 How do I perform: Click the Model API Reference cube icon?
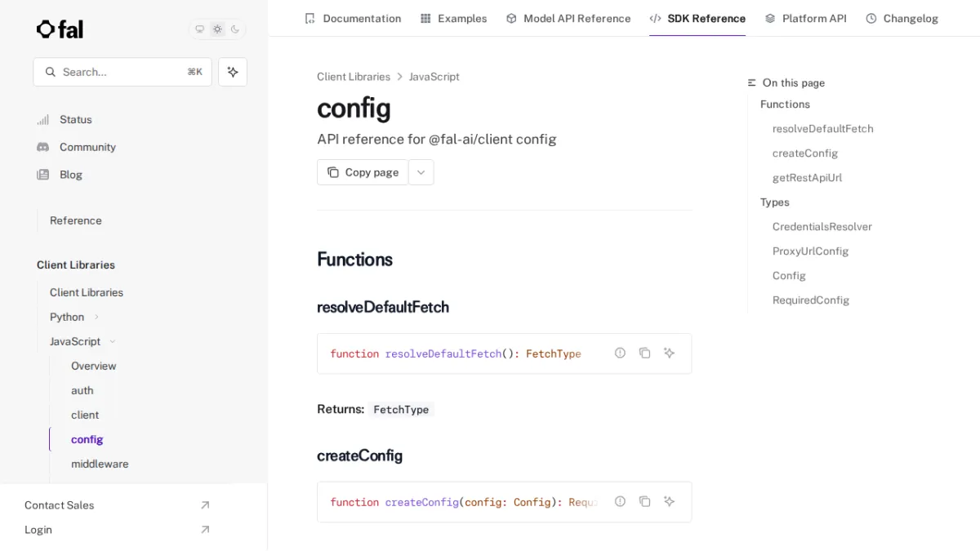[511, 18]
